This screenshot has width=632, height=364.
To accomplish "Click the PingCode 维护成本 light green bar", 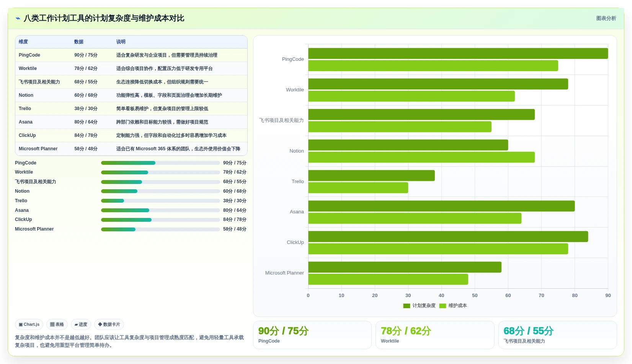I will (x=433, y=66).
